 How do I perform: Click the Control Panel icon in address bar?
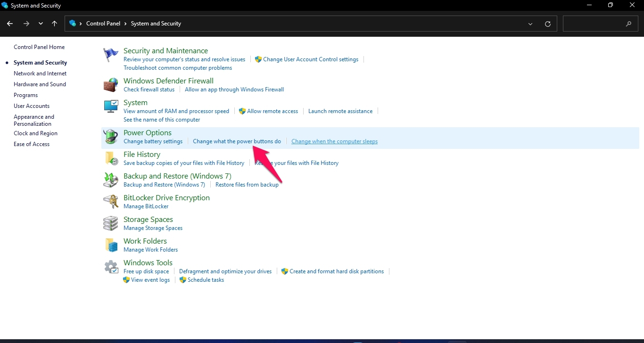click(x=73, y=23)
